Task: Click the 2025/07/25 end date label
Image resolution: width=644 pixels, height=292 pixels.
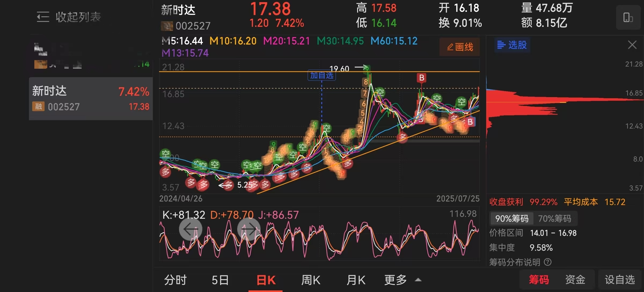Action: tap(458, 199)
